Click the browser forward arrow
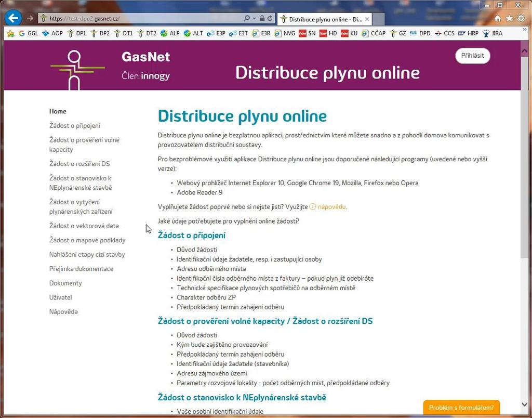The image size is (532, 418). pos(30,18)
